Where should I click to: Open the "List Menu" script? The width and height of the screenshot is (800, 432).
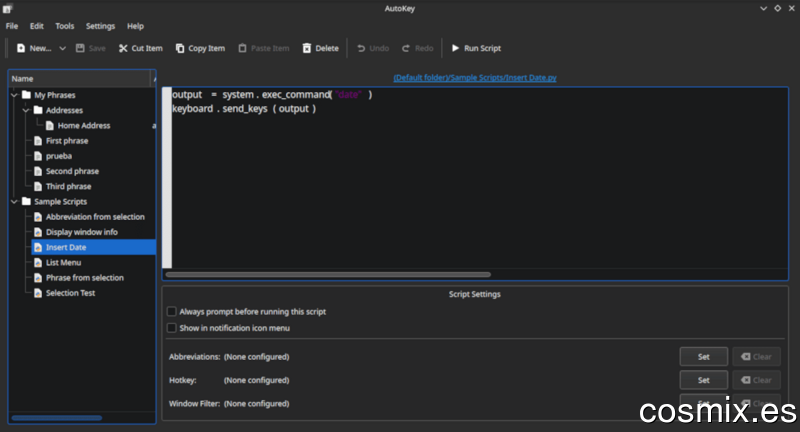point(63,263)
